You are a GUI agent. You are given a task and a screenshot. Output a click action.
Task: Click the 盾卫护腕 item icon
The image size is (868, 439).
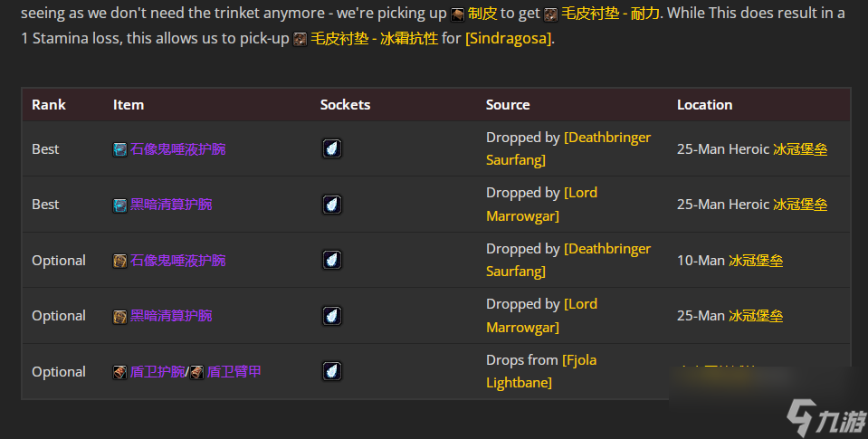(x=120, y=373)
